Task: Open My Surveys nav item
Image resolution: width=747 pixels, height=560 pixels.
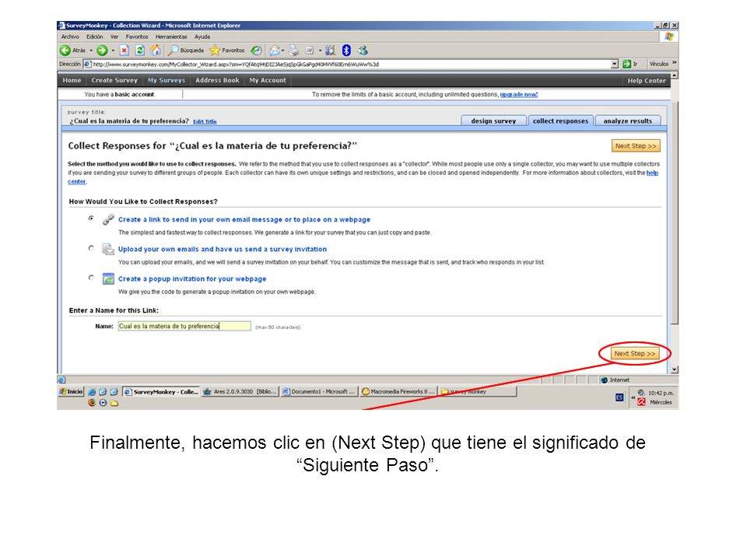Action: 167,80
